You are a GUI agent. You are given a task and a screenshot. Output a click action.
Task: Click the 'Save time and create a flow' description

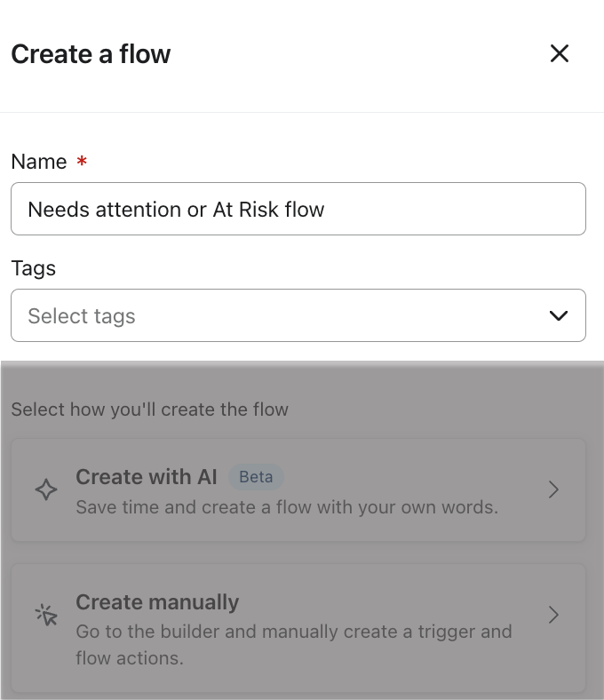[286, 508]
